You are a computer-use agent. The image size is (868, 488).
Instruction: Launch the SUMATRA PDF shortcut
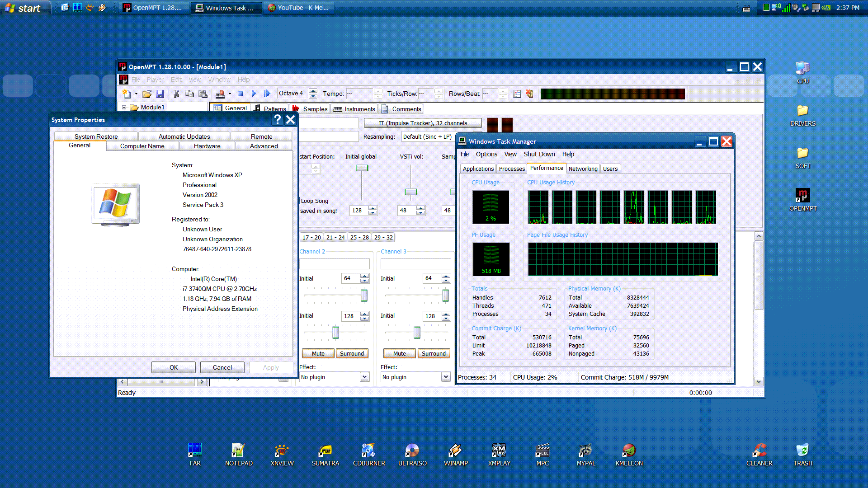(325, 455)
